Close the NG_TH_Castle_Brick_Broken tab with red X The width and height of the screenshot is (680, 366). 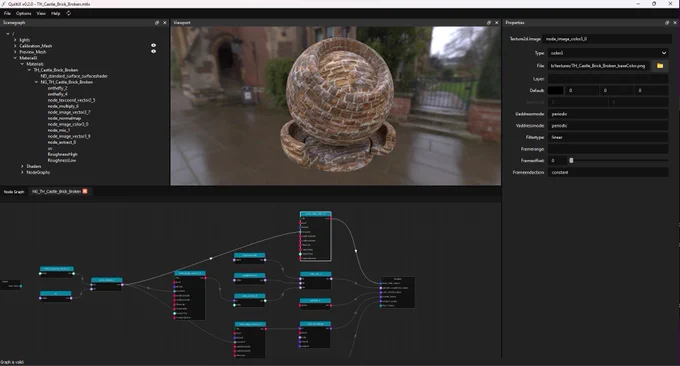point(85,191)
